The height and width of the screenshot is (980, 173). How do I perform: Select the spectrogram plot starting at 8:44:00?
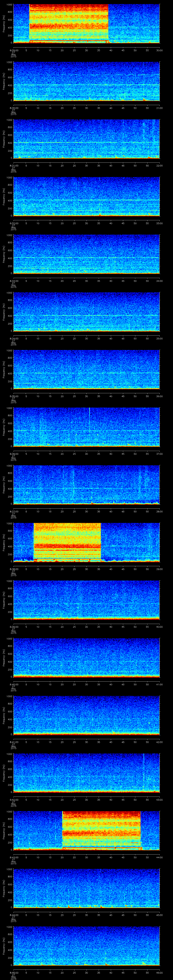tap(86, 888)
